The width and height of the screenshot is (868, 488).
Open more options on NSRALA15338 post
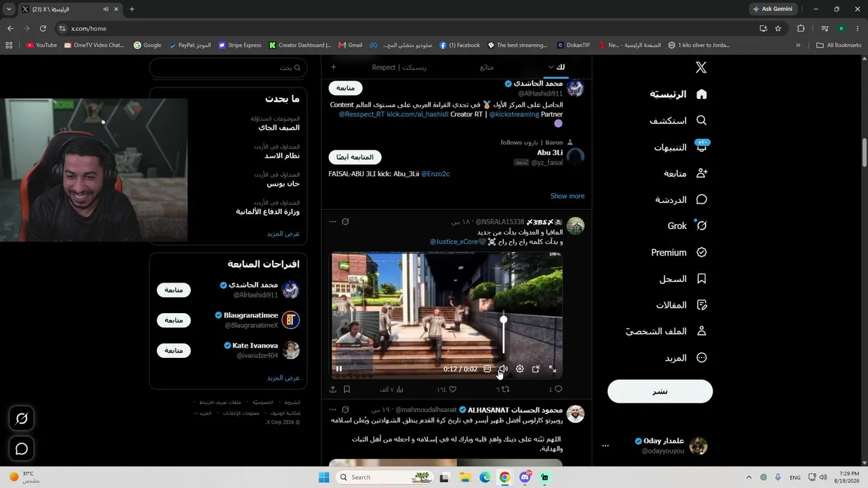332,222
